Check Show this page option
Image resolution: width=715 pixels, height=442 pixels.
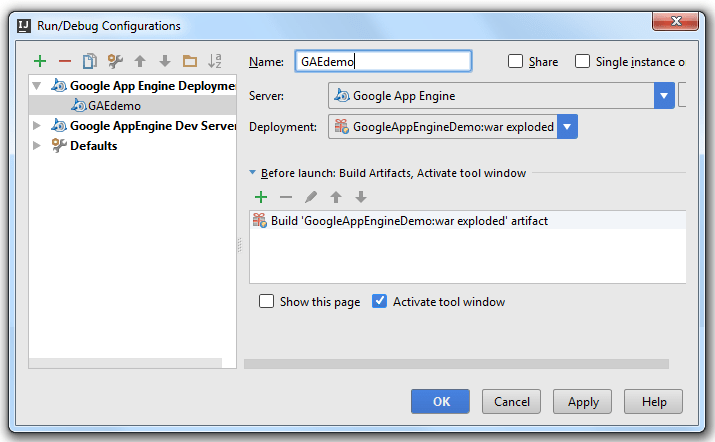266,301
